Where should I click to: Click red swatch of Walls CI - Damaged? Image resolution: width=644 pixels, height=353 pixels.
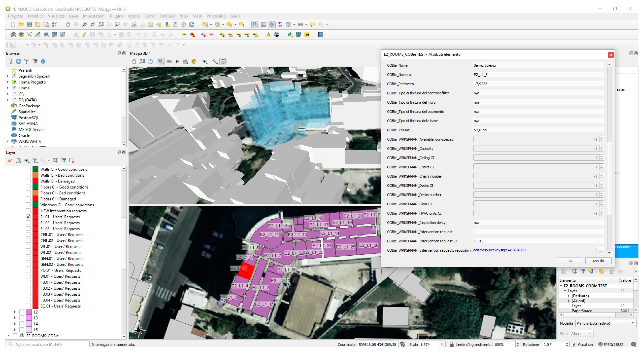pos(35,181)
